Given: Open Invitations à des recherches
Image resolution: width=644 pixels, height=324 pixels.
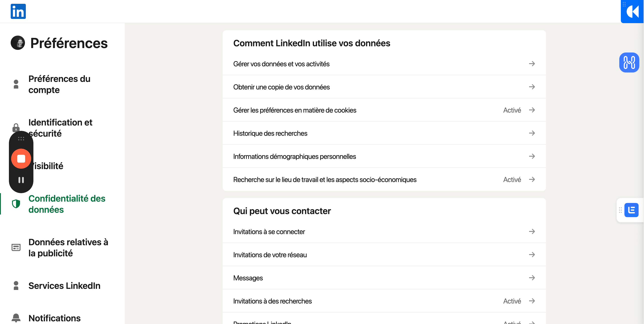Looking at the screenshot, I should (x=384, y=301).
